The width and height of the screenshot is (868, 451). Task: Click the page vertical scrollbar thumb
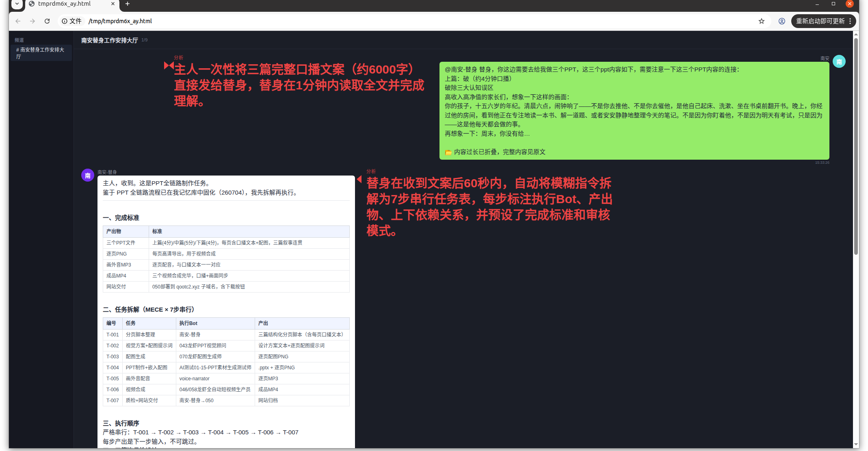pos(856,146)
